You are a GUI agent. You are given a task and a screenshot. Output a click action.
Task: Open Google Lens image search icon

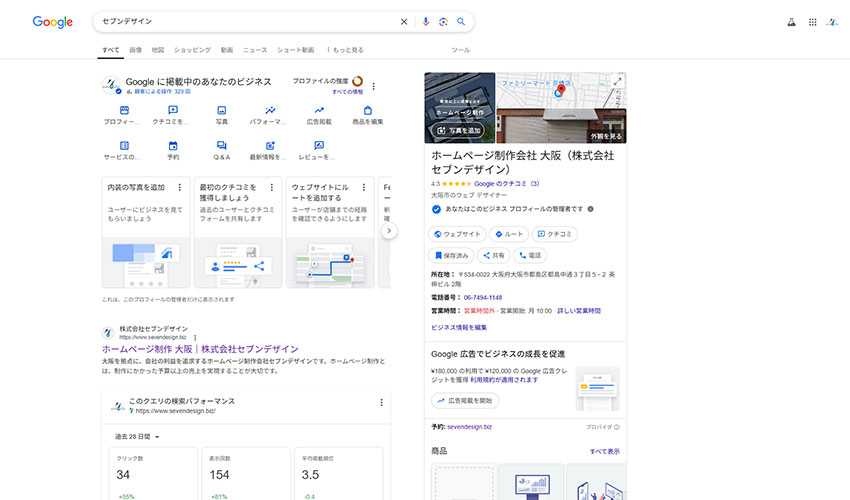(443, 22)
